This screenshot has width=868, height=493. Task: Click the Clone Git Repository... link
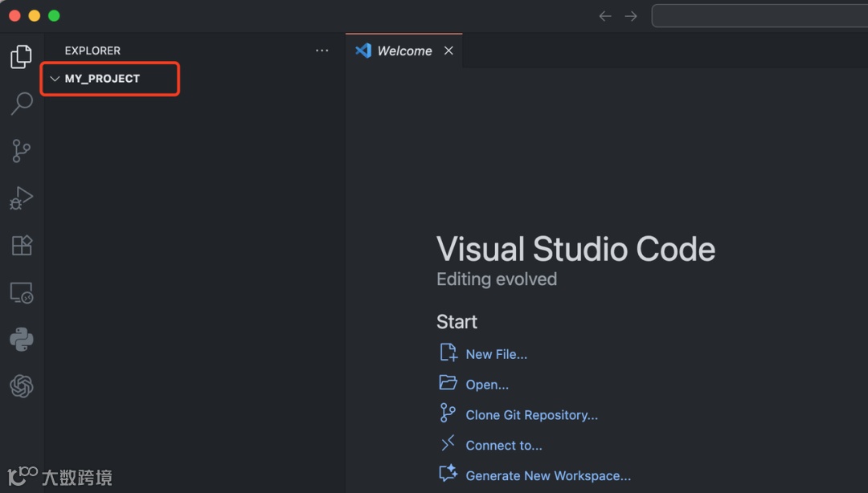pos(531,415)
